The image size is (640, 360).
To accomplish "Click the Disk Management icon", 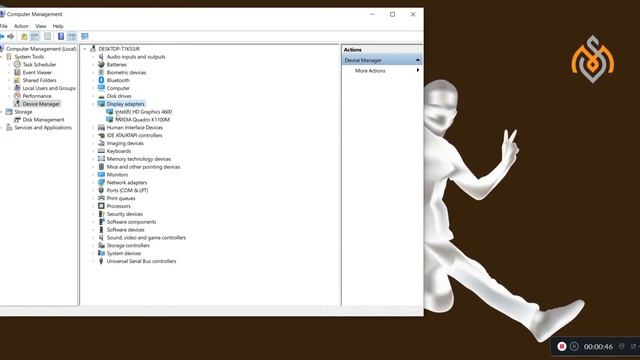I will tap(17, 120).
